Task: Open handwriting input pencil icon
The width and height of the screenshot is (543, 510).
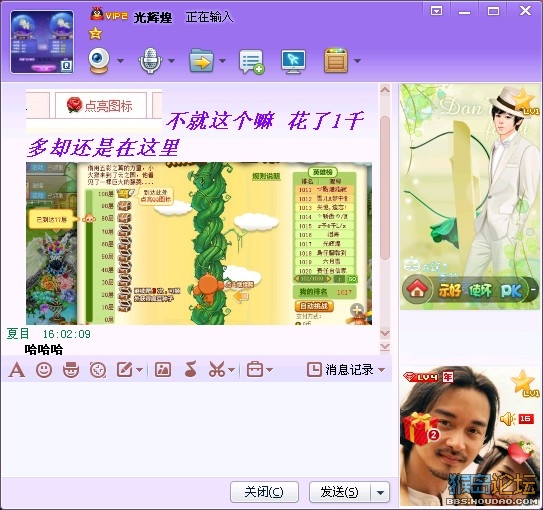Action: point(125,370)
